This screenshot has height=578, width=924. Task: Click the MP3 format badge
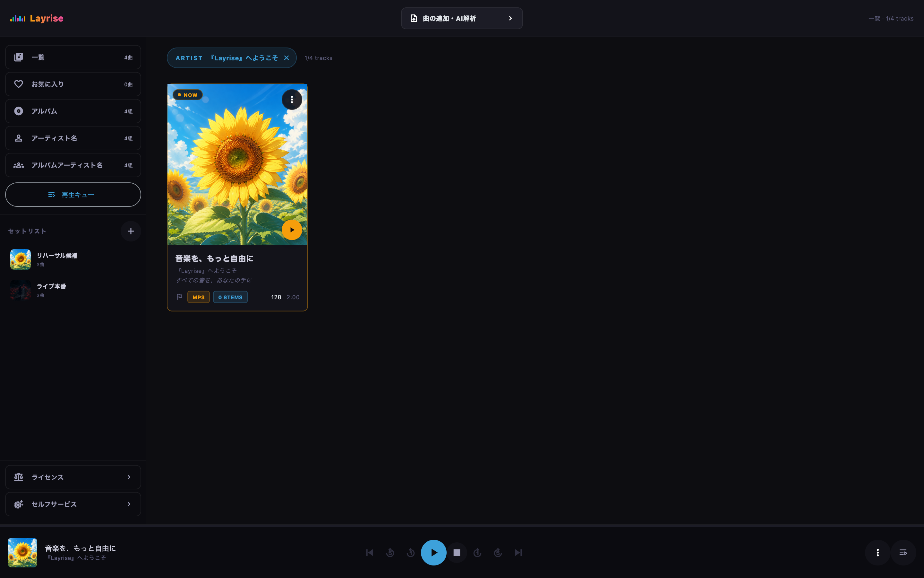pos(199,297)
